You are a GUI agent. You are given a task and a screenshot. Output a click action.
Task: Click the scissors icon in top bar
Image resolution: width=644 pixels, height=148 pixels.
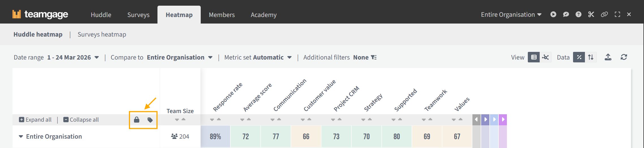(x=591, y=14)
